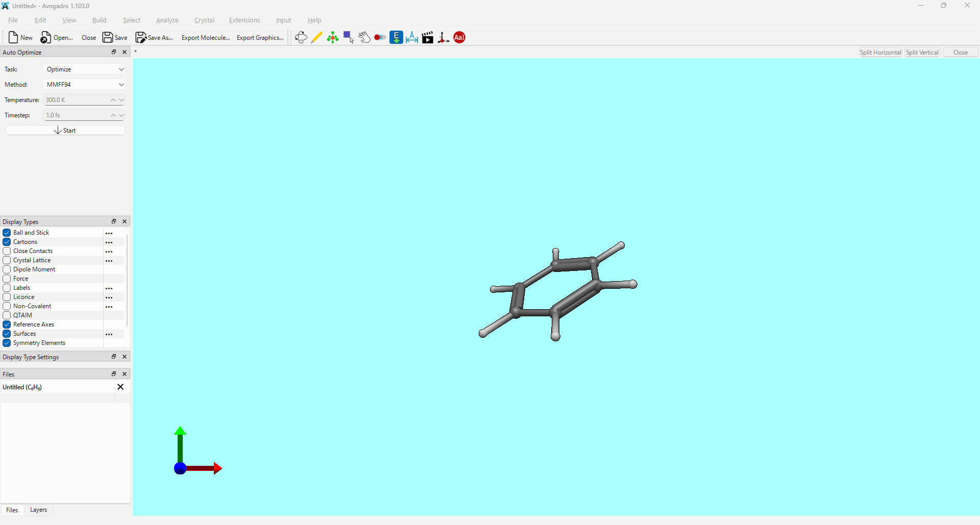Image resolution: width=980 pixels, height=525 pixels.
Task: Select the Bond-Centric Manipulate tool
Action: pos(380,37)
